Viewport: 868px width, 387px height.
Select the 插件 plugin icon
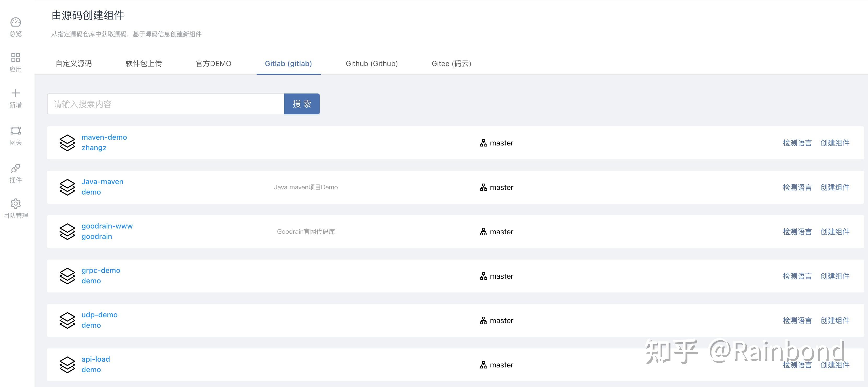coord(15,168)
